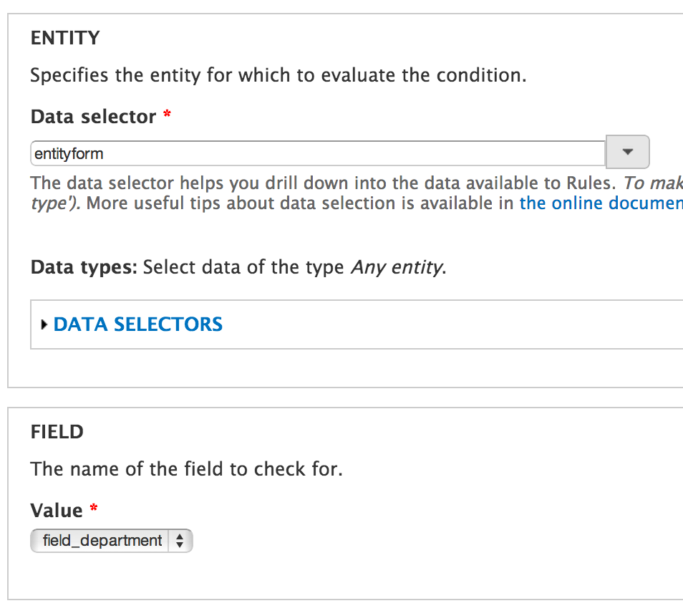
Task: Click the disclosure triangle before DATA SELECTORS
Action: (44, 324)
